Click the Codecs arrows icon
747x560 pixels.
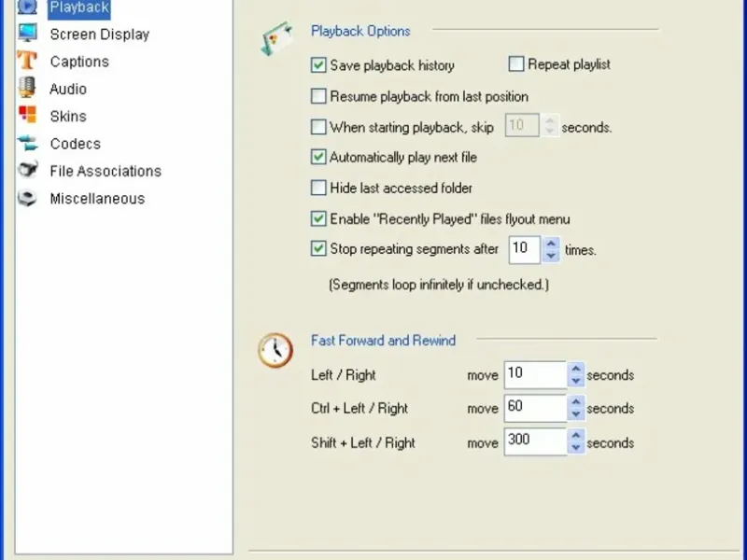[28, 143]
